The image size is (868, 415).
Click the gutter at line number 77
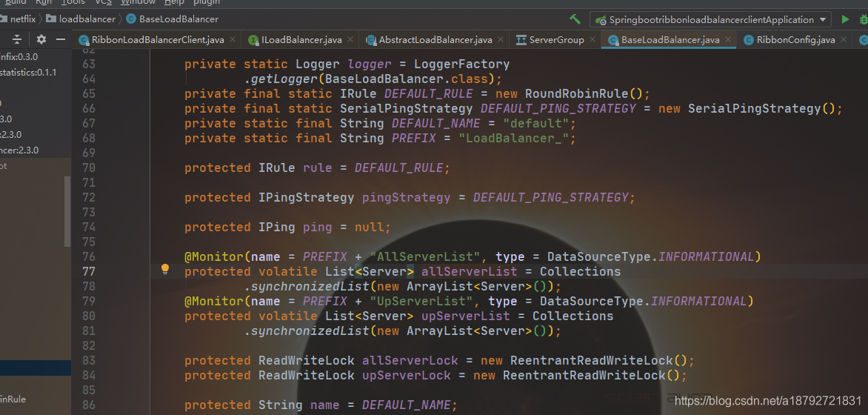(88, 271)
